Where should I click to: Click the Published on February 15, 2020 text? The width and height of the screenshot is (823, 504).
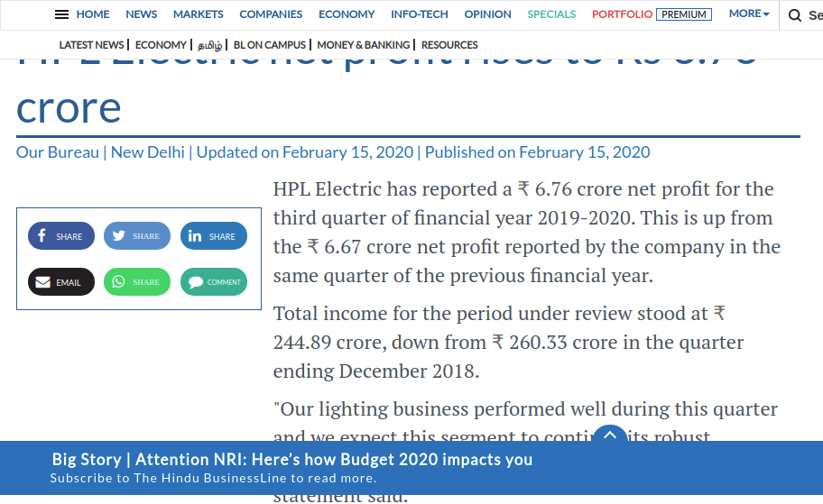[538, 152]
